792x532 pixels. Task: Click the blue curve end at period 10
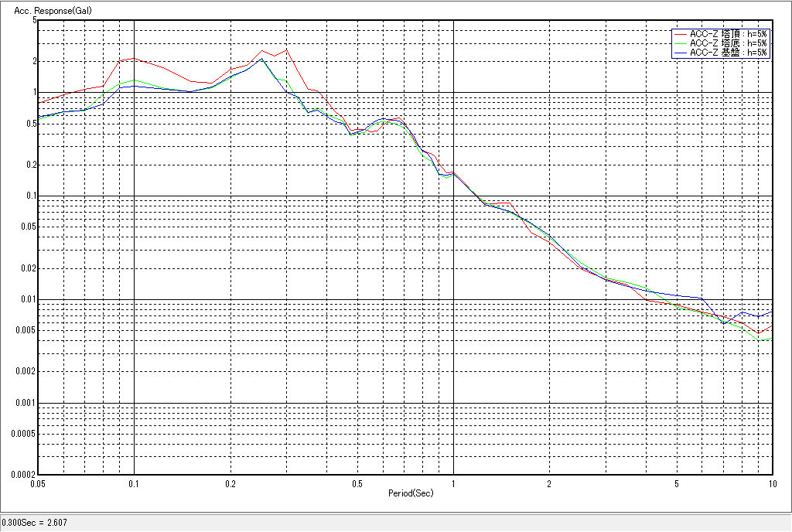coord(772,312)
